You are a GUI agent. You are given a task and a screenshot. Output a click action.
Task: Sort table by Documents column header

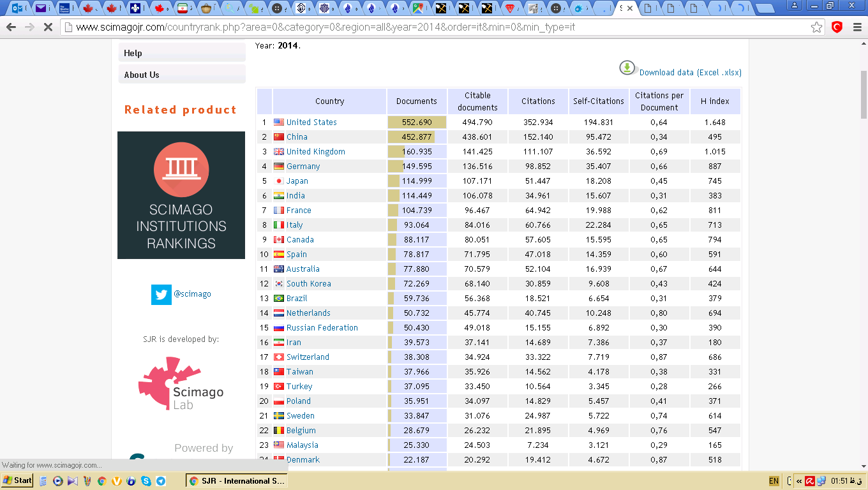click(417, 101)
